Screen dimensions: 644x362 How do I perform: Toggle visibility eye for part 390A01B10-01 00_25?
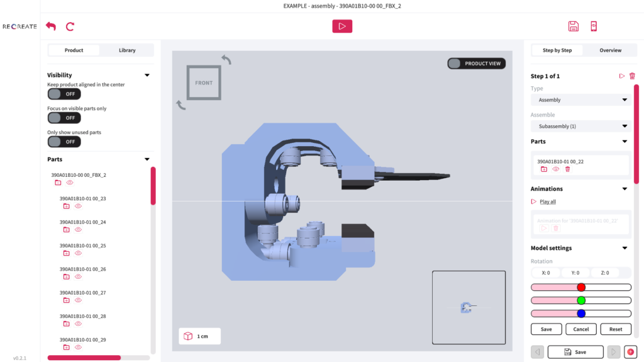(78, 253)
